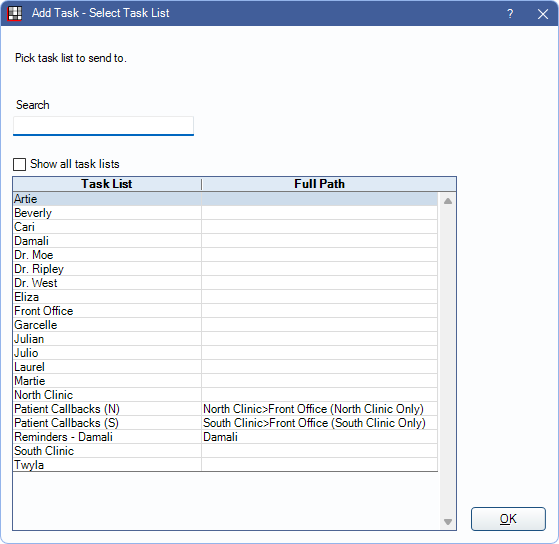Click the app icon in title bar

pyautogui.click(x=15, y=14)
